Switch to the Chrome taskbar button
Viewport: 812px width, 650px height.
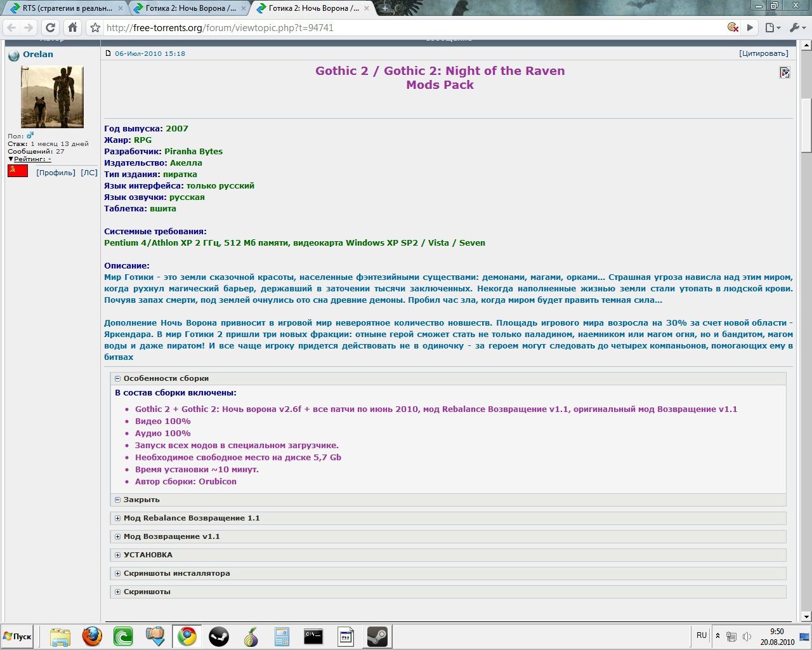point(187,637)
